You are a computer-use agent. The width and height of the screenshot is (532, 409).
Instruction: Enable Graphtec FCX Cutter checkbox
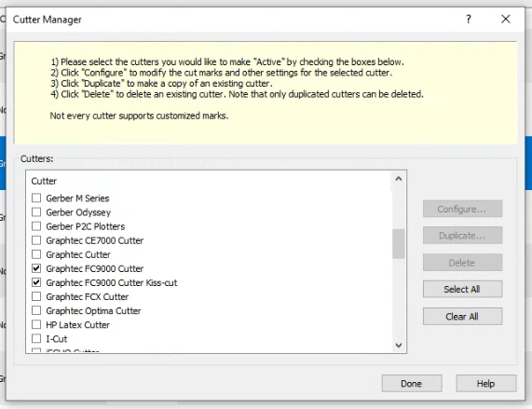[36, 296]
